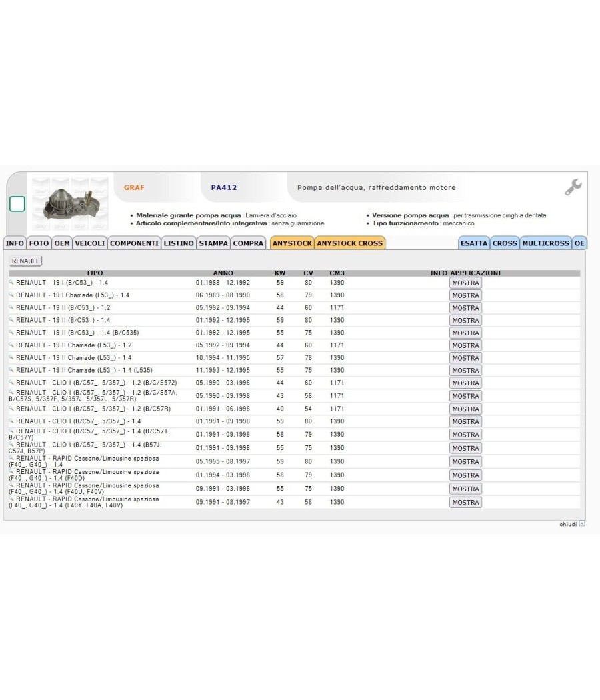Tick the green product selection checkbox
Screen dimensions: 600x700
pyautogui.click(x=17, y=204)
